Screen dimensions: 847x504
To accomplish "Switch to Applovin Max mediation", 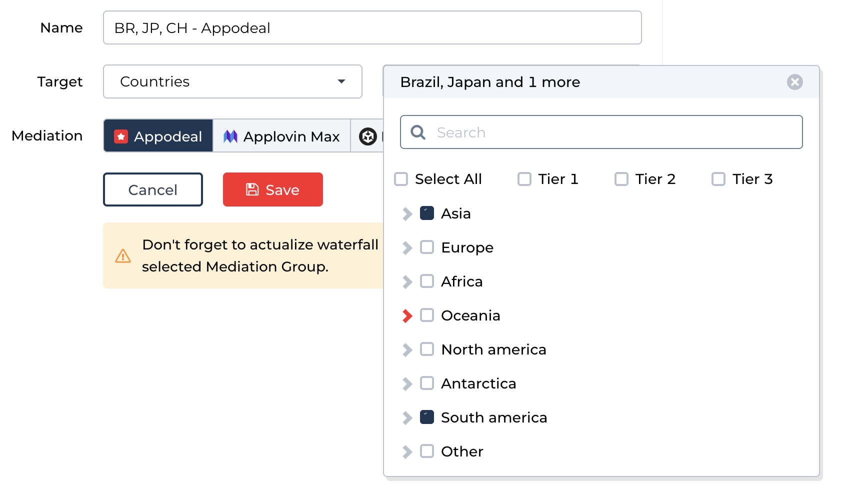I will (281, 136).
